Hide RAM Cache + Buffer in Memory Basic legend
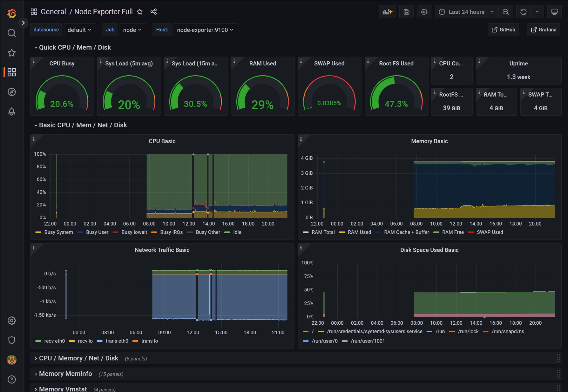 (x=406, y=232)
